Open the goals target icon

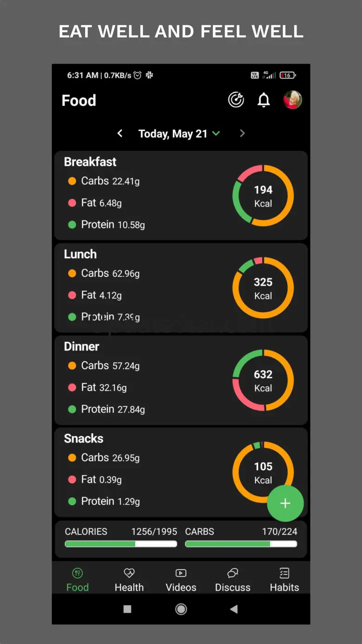click(x=236, y=100)
